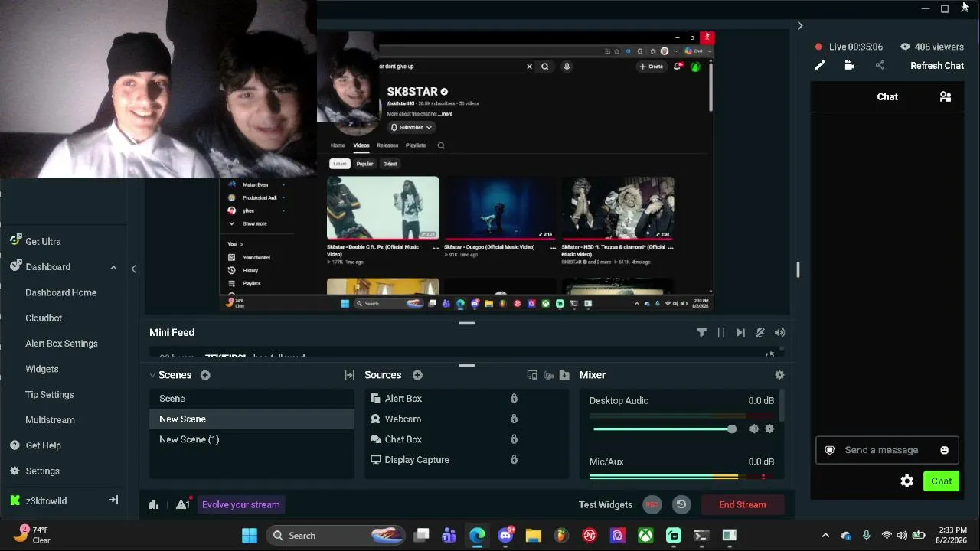This screenshot has width=980, height=551.
Task: Share the stream with the share icon
Action: click(880, 66)
